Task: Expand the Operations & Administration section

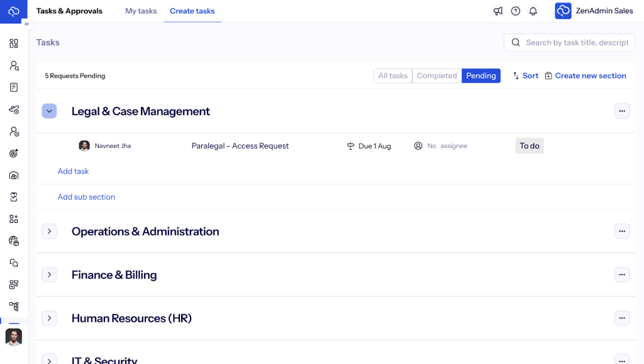Action: [x=49, y=231]
